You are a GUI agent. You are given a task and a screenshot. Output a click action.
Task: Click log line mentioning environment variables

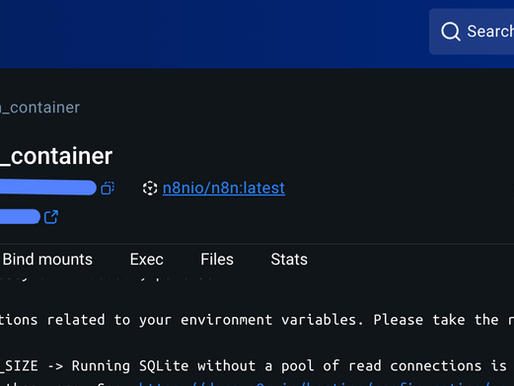[257, 320]
